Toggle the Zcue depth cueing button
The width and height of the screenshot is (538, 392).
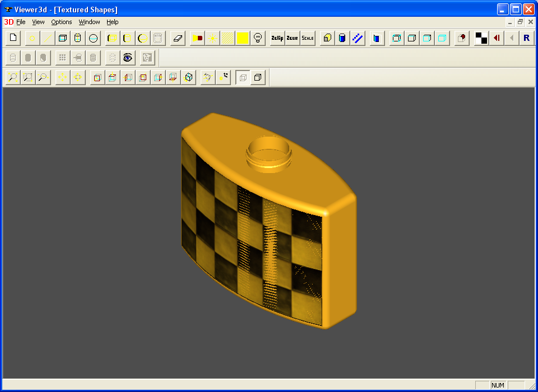pos(292,38)
